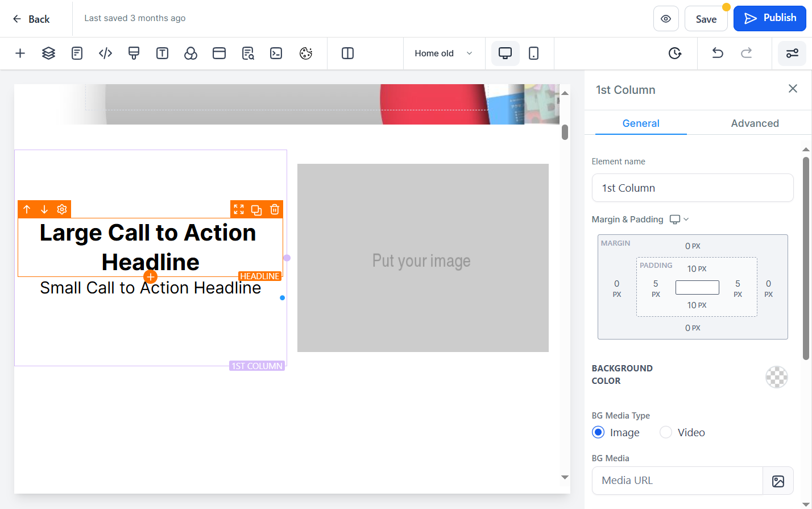Open the background color swatch

(x=777, y=376)
